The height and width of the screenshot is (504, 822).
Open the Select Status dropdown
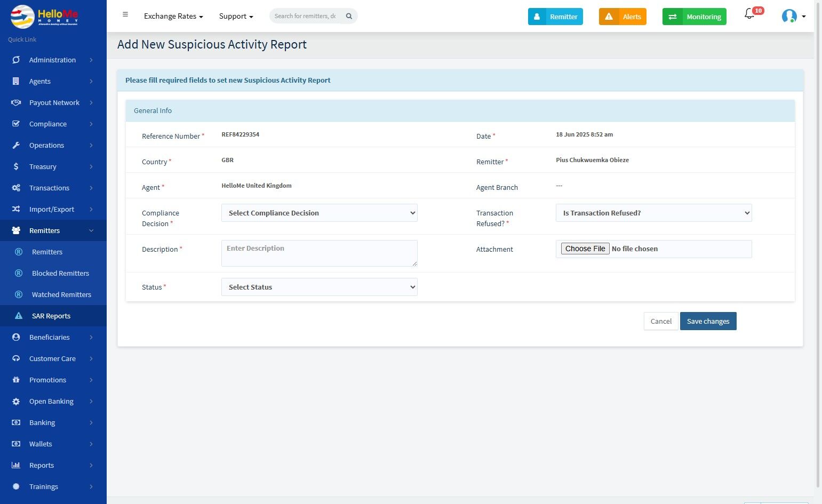pos(319,287)
